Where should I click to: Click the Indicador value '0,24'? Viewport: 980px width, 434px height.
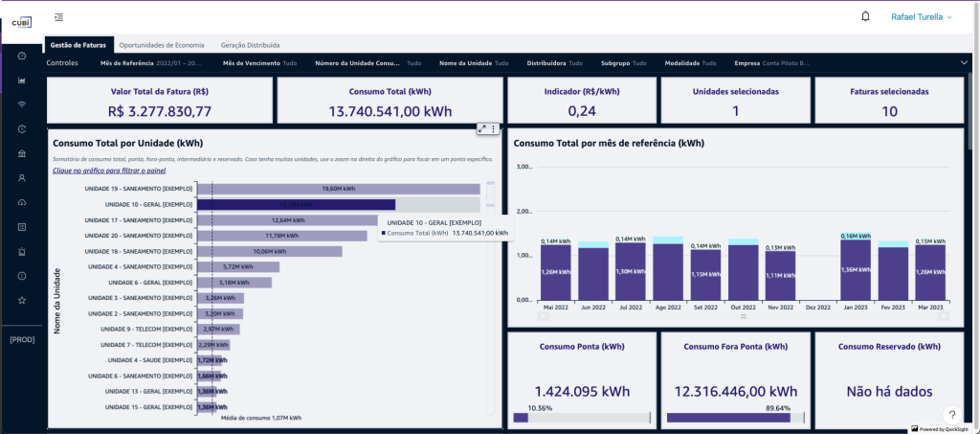click(x=582, y=111)
